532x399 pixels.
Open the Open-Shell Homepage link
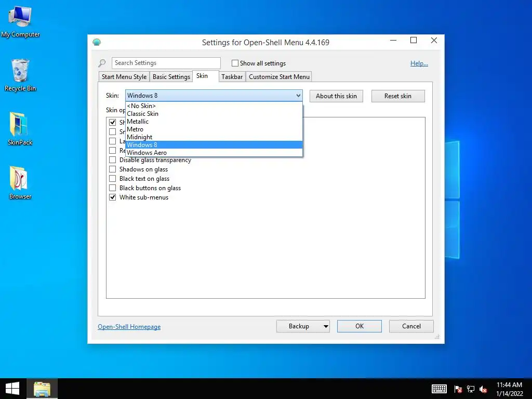coord(129,327)
